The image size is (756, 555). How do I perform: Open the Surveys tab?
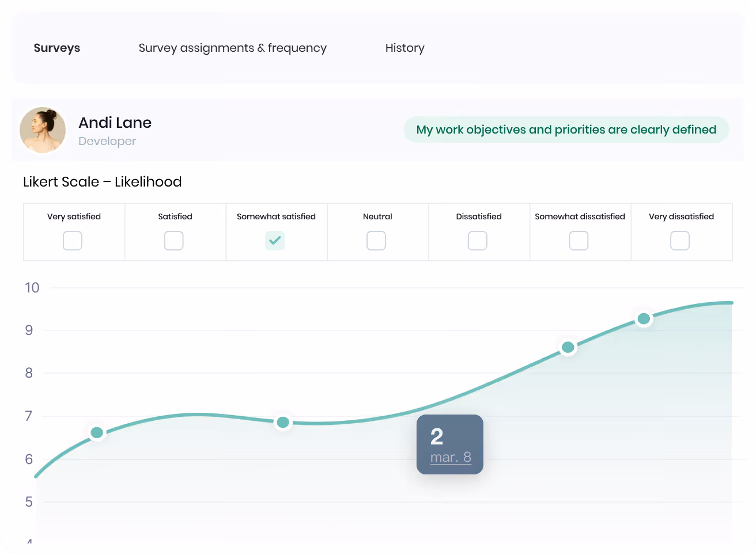point(56,48)
